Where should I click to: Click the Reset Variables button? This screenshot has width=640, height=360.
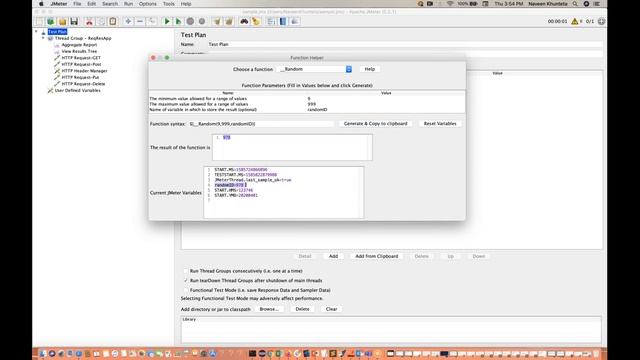coord(440,123)
